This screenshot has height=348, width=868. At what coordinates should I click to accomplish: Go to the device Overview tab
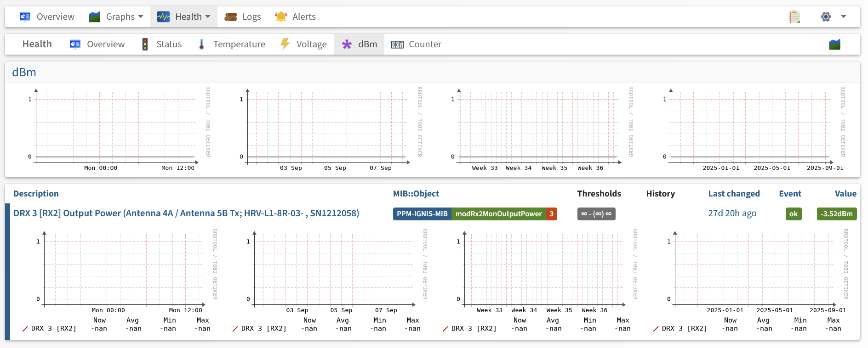[x=47, y=17]
